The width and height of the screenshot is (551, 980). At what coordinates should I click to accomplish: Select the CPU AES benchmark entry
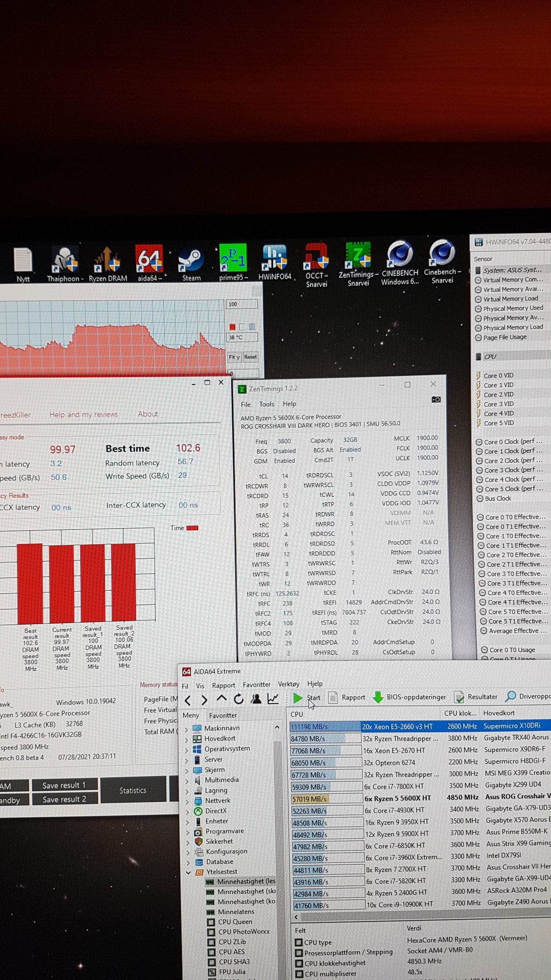(x=231, y=952)
